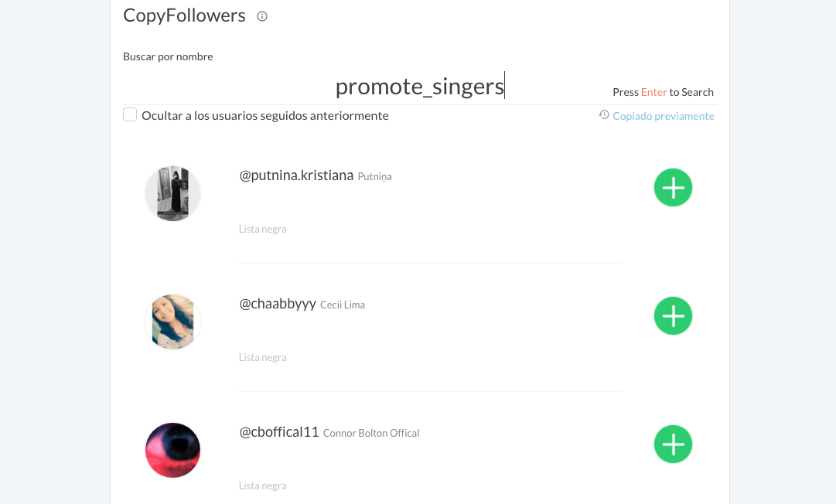
Task: Open @cboffical11 profile picture
Action: 173,450
